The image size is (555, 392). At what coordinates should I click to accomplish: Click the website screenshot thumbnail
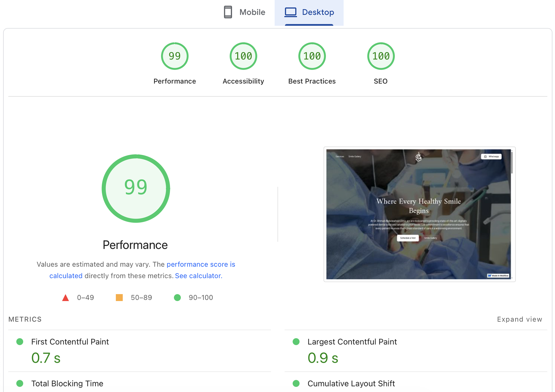tap(419, 214)
